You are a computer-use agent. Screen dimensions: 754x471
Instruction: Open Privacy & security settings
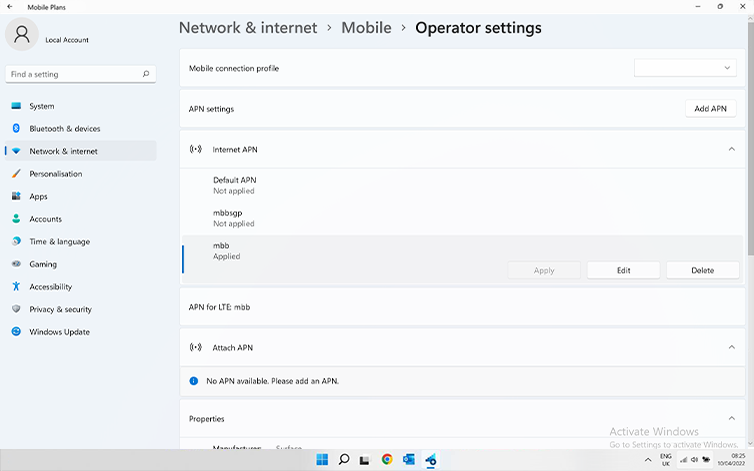(60, 310)
